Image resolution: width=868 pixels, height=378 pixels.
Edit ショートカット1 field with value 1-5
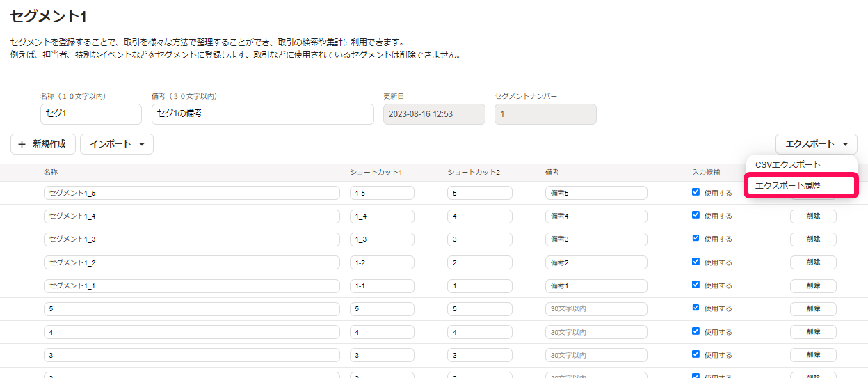coord(382,193)
